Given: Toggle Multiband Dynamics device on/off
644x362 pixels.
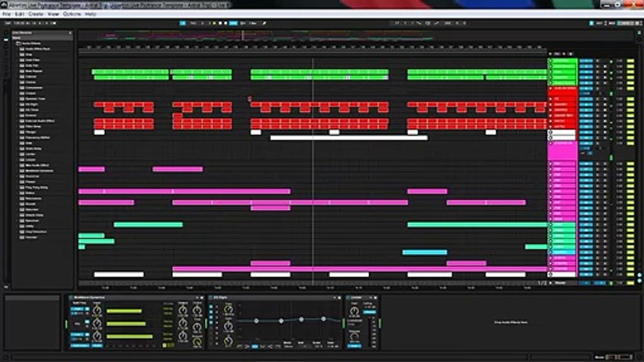Looking at the screenshot, I should pos(71,297).
